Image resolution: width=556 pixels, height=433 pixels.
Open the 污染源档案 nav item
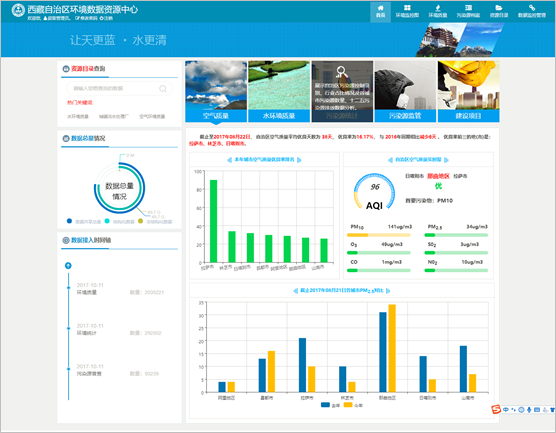point(468,12)
